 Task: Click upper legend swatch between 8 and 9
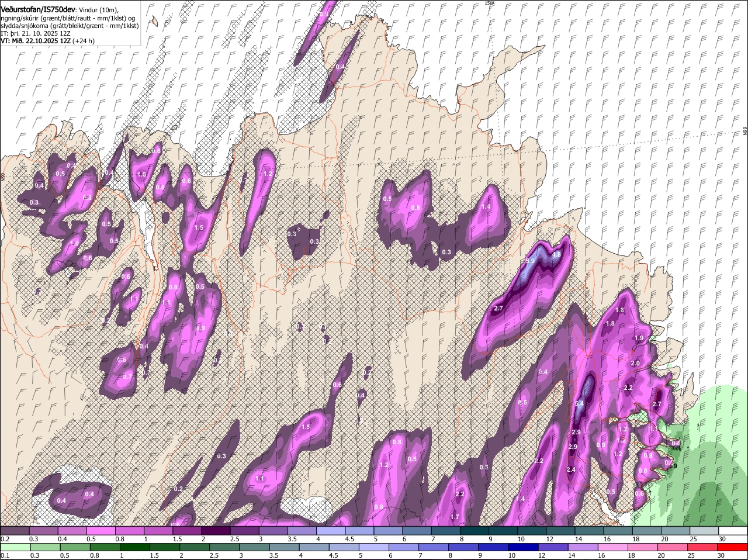[x=474, y=531]
